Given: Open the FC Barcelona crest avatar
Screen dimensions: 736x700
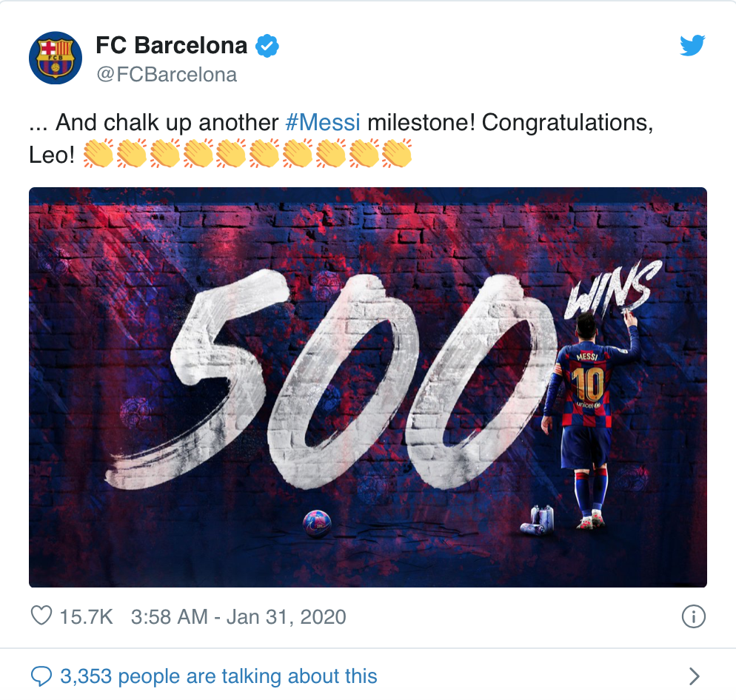Looking at the screenshot, I should click(x=56, y=58).
